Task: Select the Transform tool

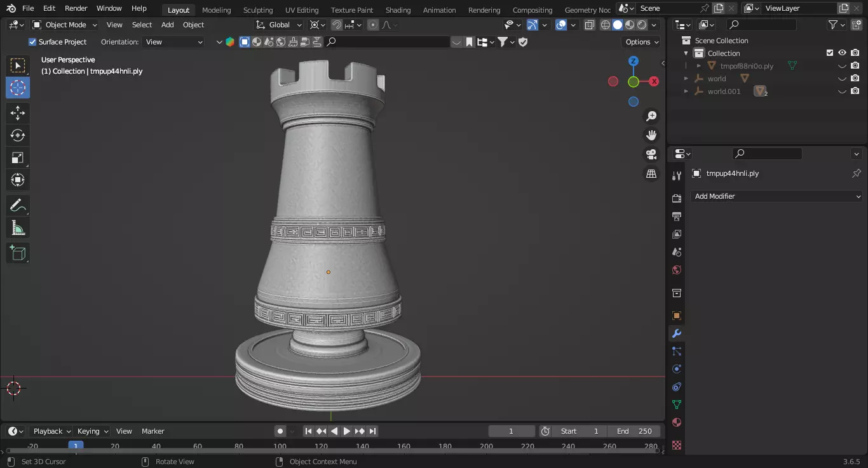Action: (x=18, y=180)
